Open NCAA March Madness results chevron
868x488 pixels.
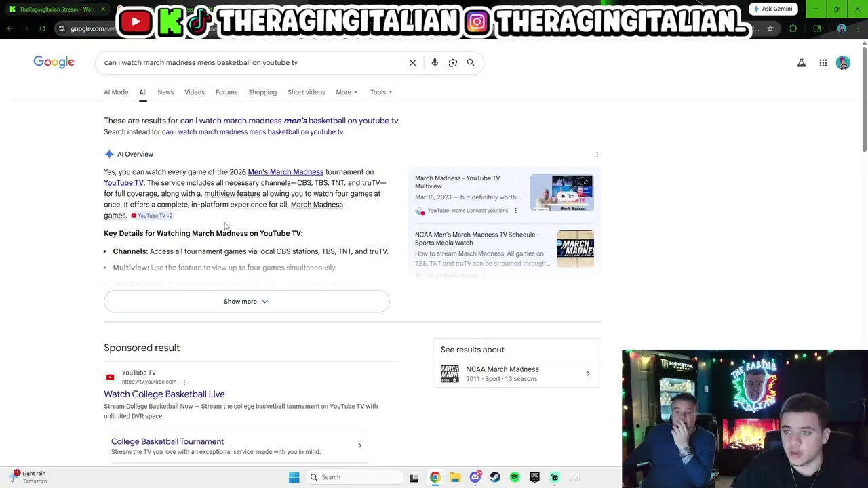(x=588, y=374)
